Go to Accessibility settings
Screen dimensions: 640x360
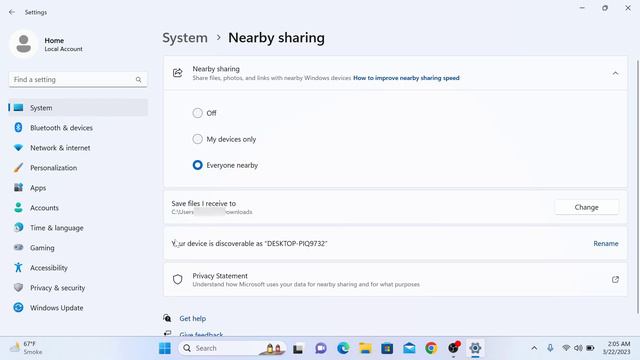pyautogui.click(x=78, y=268)
